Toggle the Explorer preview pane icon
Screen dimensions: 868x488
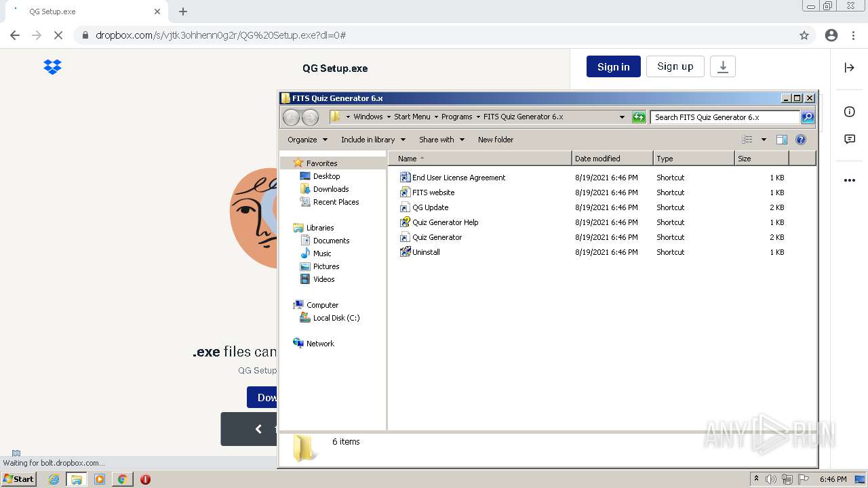tap(781, 140)
